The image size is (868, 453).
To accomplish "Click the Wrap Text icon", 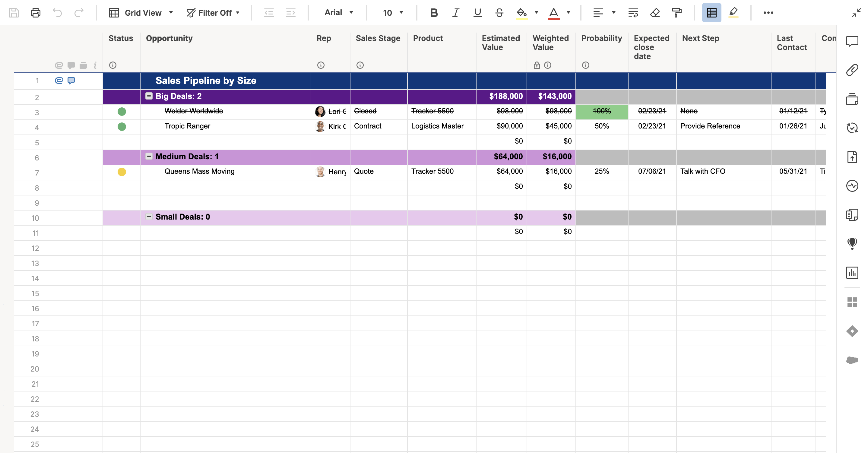I will pos(633,13).
